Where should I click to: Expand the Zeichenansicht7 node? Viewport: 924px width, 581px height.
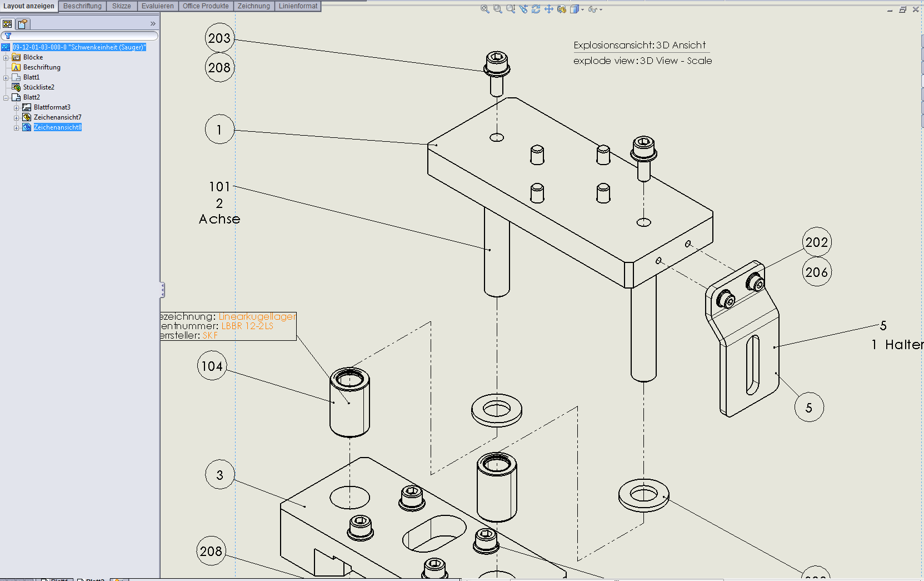point(17,118)
